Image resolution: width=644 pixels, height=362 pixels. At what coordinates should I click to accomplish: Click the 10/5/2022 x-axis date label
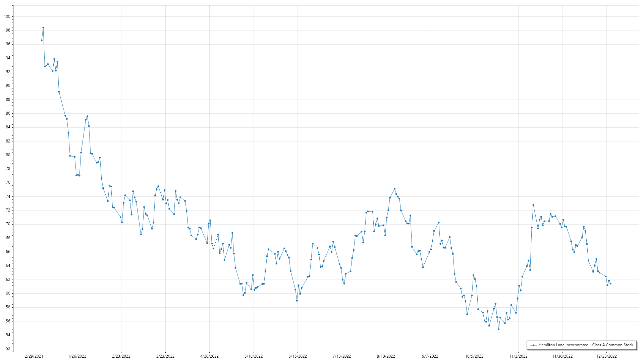(x=474, y=356)
